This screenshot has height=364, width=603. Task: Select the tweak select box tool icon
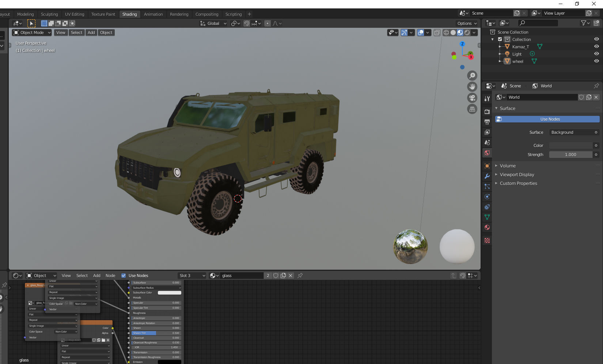(31, 23)
